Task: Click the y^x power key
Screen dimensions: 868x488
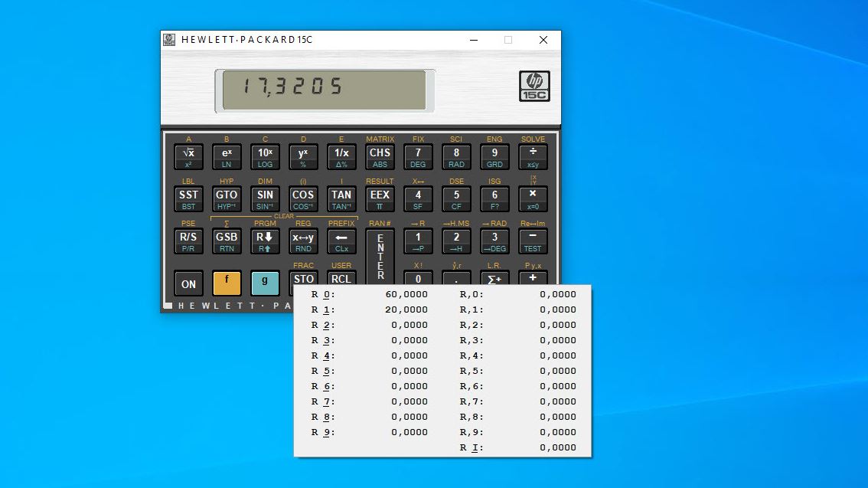Action: coord(303,157)
